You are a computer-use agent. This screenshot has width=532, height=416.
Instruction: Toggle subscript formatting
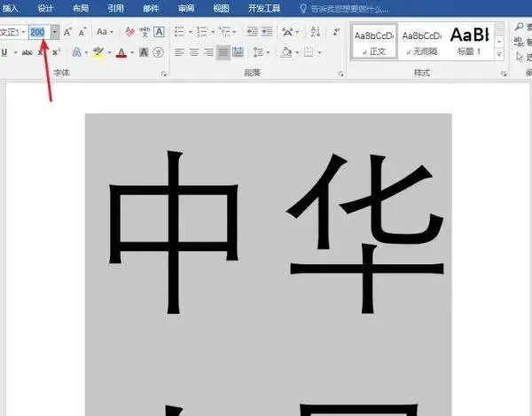pyautogui.click(x=41, y=52)
